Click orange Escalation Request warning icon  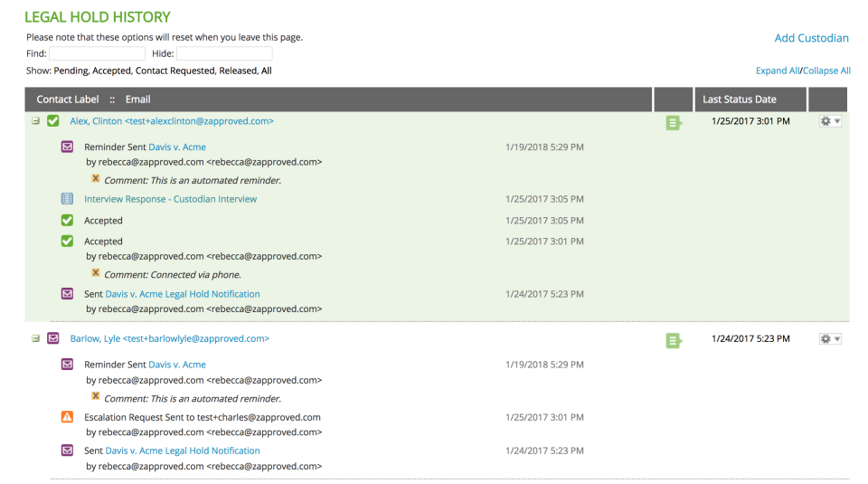(x=67, y=417)
